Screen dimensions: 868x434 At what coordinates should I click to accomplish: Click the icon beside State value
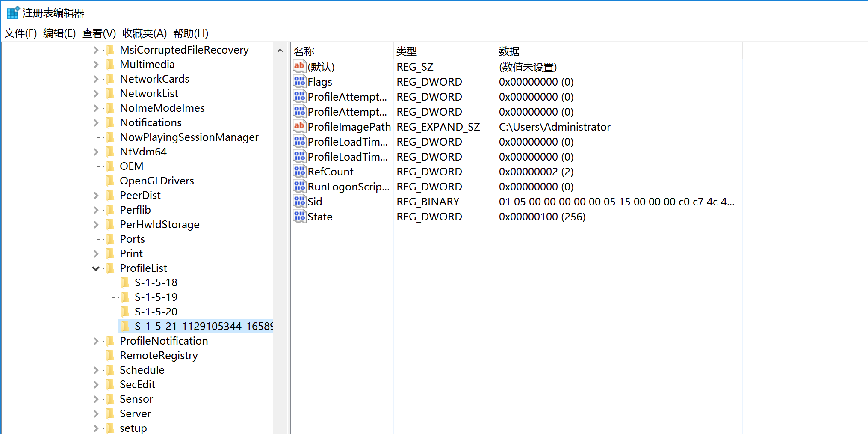coord(299,216)
